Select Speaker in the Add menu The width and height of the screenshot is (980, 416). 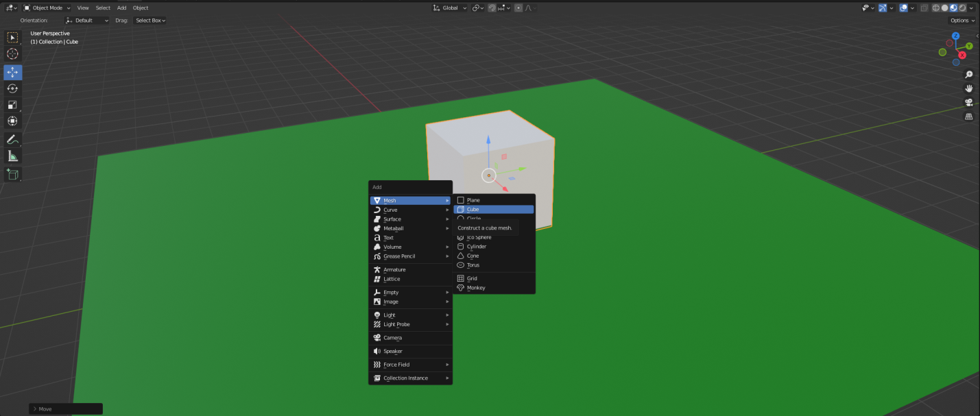click(411, 352)
